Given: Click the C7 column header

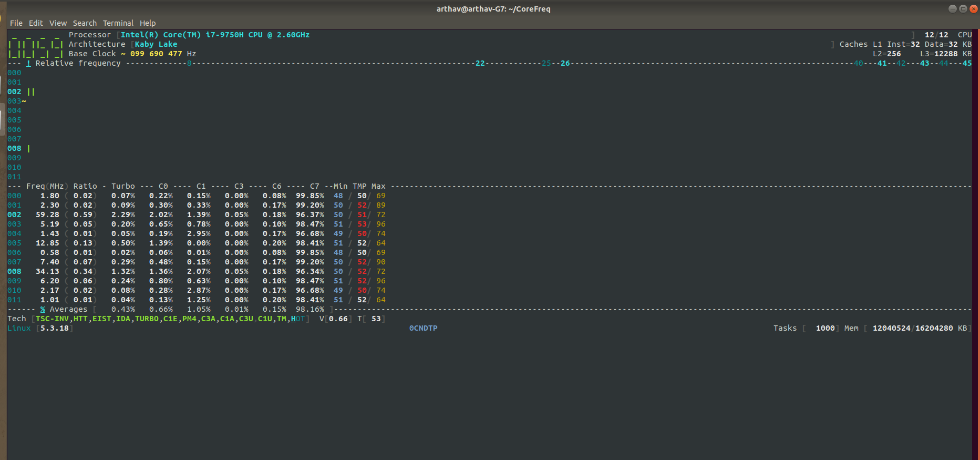Looking at the screenshot, I should pos(315,186).
